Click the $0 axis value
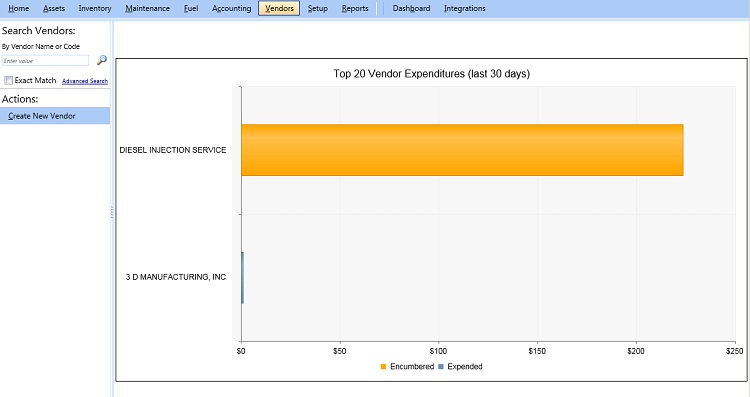The width and height of the screenshot is (750, 397). (x=241, y=351)
